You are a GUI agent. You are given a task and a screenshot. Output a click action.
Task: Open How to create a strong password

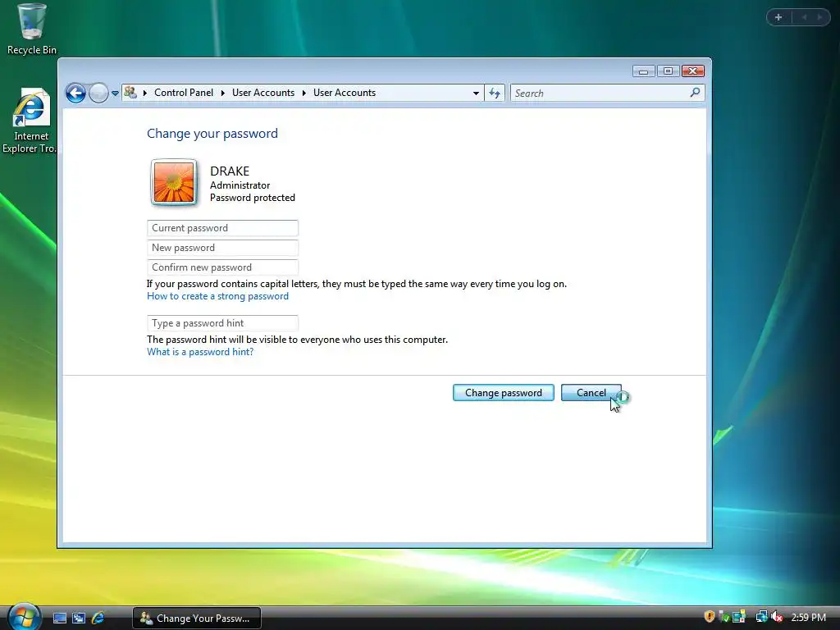(217, 296)
